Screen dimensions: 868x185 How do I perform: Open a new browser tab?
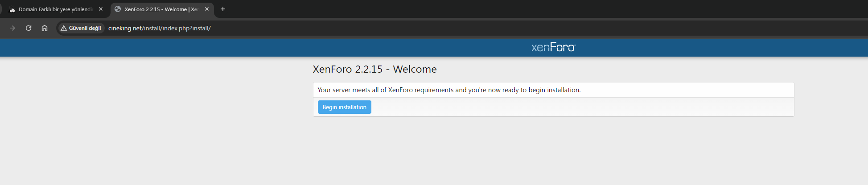pyautogui.click(x=223, y=9)
